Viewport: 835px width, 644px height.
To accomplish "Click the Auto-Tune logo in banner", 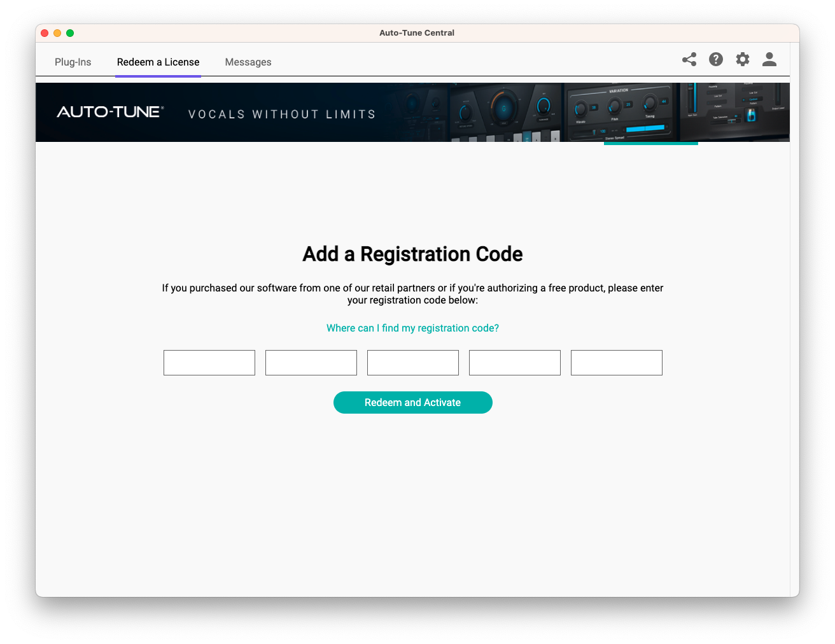I will pos(110,112).
